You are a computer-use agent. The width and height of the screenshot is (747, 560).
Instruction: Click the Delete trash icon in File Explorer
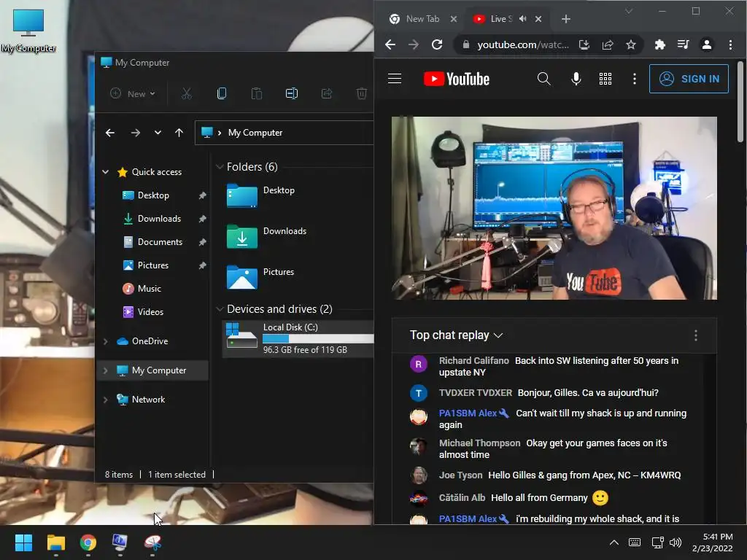point(362,93)
